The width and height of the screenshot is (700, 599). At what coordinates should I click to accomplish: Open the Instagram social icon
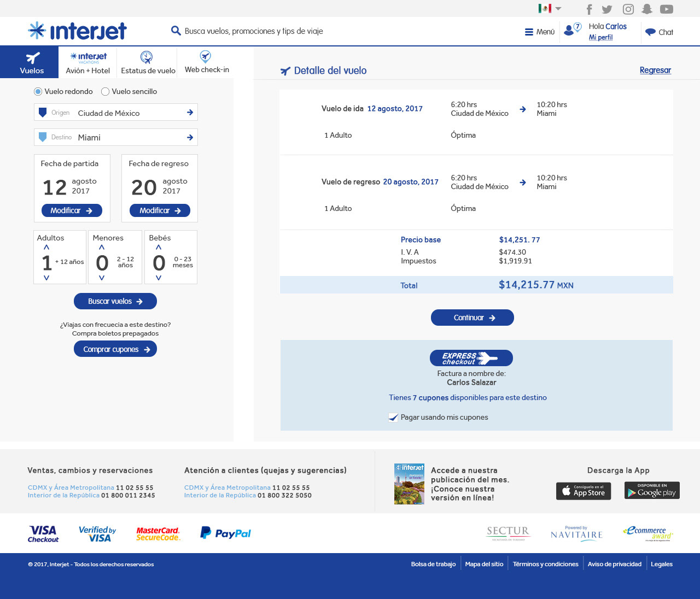pos(628,9)
